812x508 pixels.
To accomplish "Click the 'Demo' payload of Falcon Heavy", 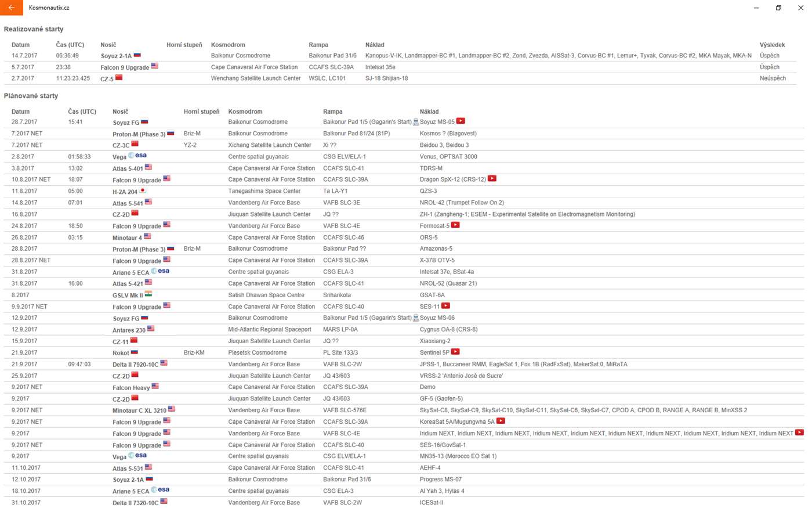I will pyautogui.click(x=427, y=387).
